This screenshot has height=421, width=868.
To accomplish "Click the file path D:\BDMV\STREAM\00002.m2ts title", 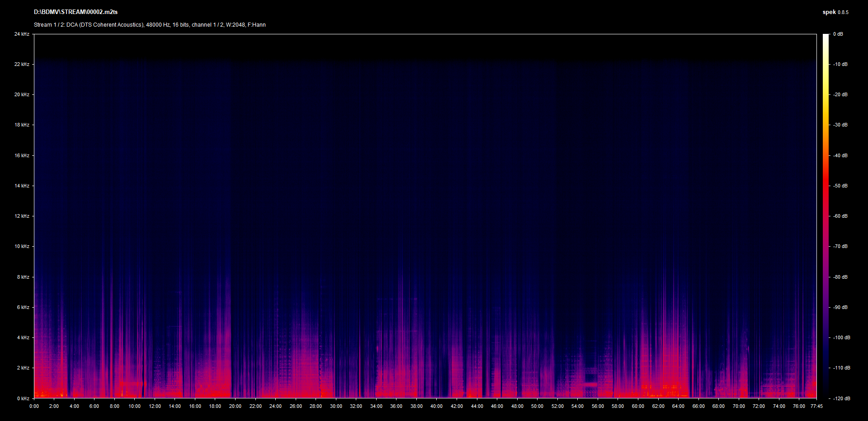I will (75, 12).
